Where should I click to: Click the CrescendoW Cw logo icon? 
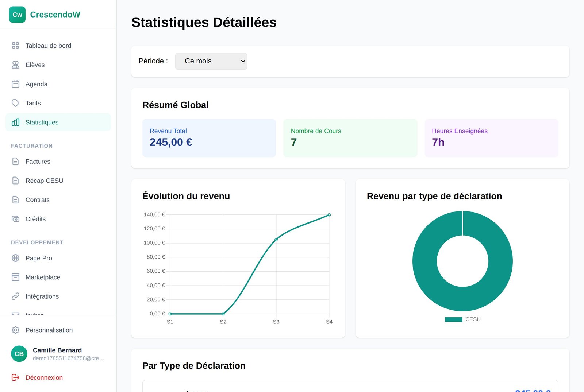pos(17,15)
